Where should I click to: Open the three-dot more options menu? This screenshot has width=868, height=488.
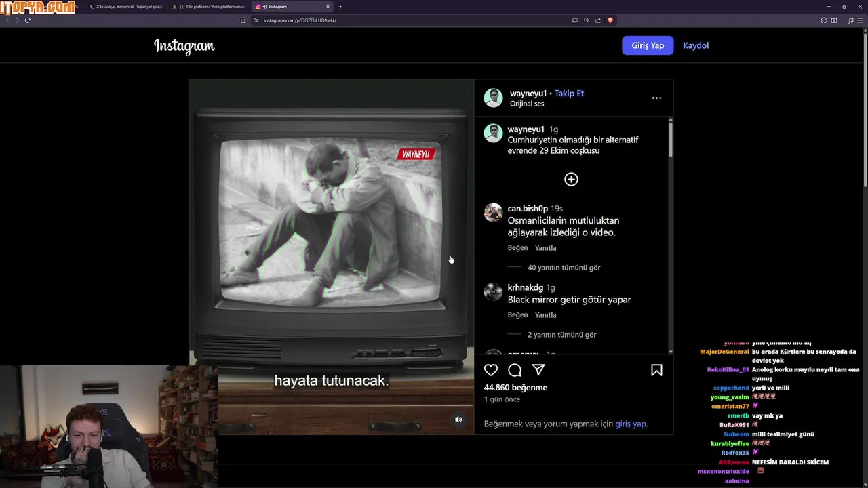[656, 98]
